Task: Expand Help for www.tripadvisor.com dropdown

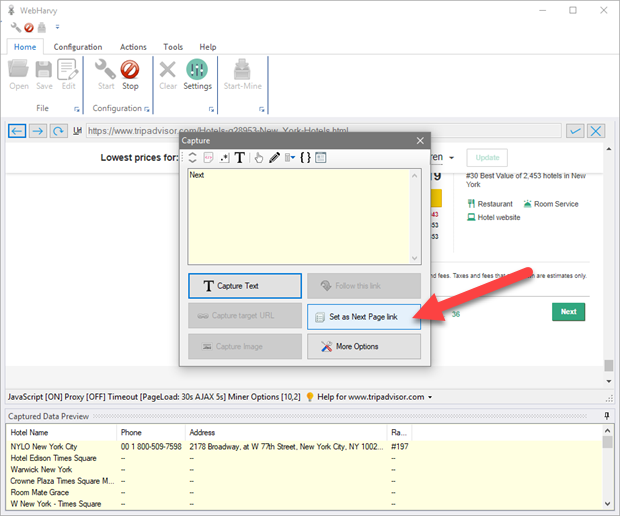Action: point(430,397)
